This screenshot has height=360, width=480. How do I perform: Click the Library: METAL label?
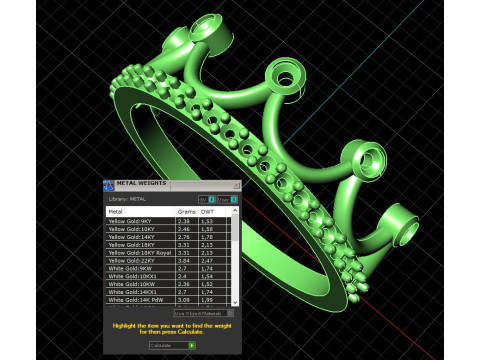pos(127,199)
